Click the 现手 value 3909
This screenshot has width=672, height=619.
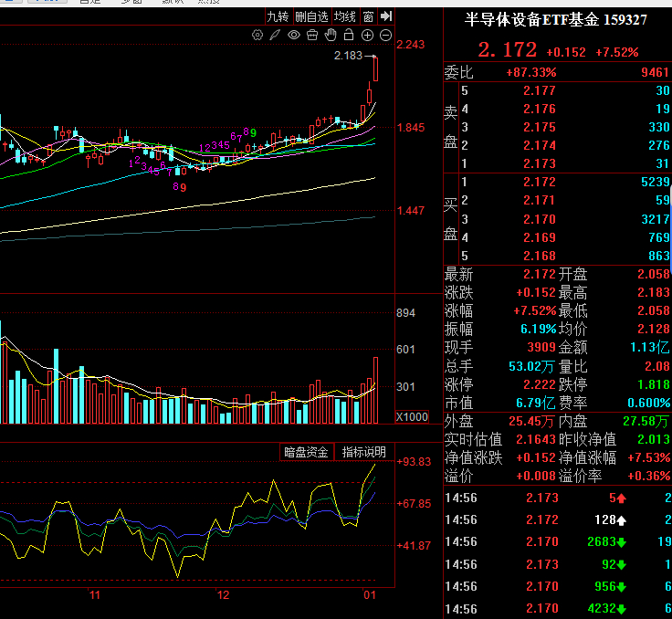tap(541, 347)
